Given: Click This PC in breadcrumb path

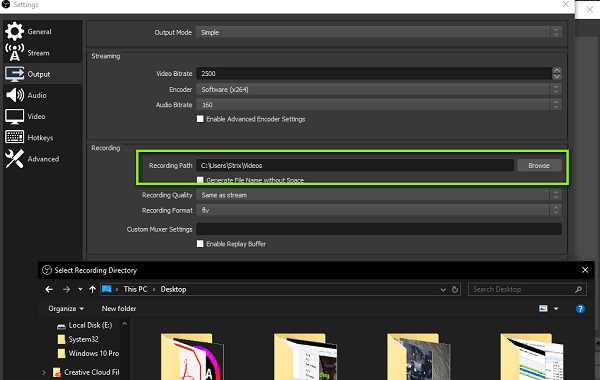Looking at the screenshot, I should pos(135,289).
